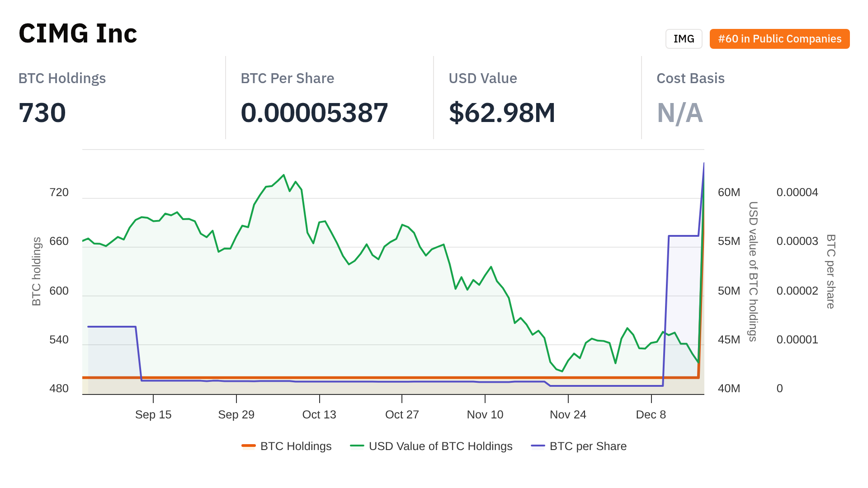The image size is (868, 488).
Task: Click the BTC Per Share 0.00005387 value
Action: pyautogui.click(x=314, y=113)
